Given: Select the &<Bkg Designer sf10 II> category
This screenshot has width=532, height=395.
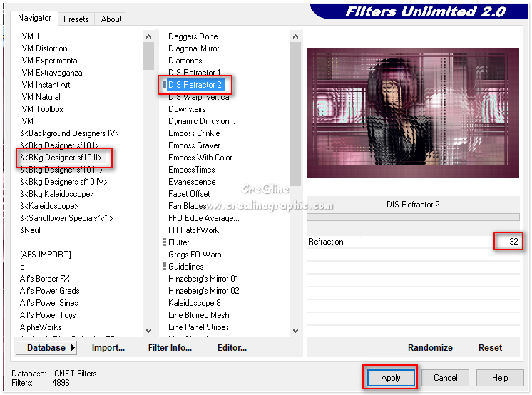Looking at the screenshot, I should (61, 158).
